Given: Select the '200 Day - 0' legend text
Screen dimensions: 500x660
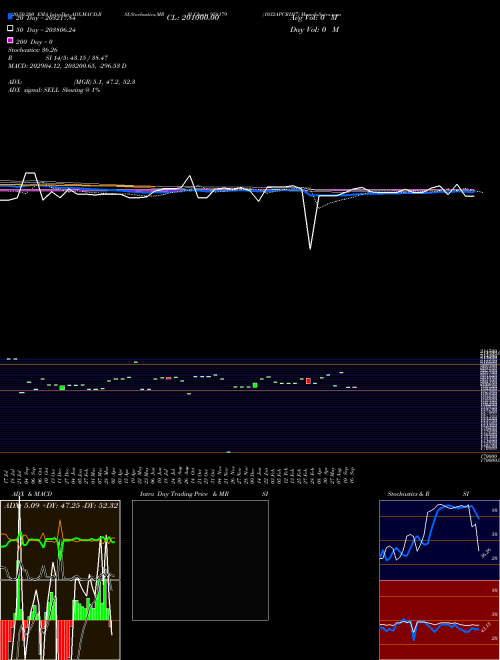Looking at the screenshot, I should (x=34, y=42).
